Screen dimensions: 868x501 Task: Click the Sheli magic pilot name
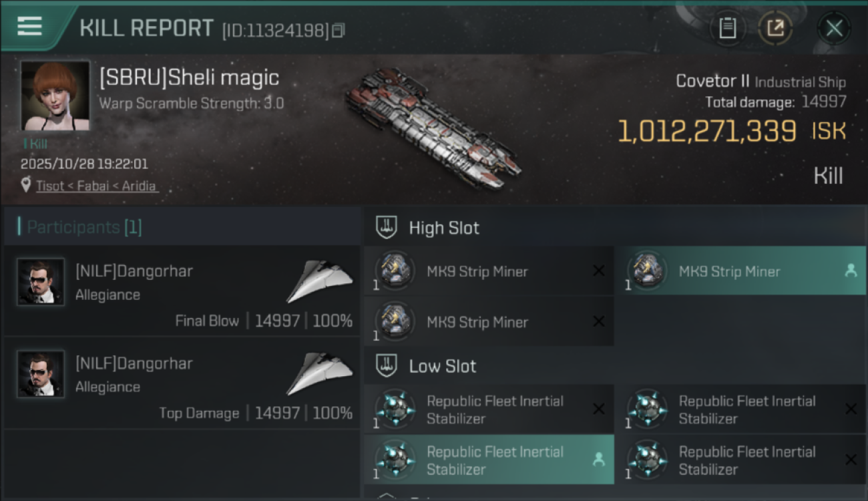tap(189, 78)
